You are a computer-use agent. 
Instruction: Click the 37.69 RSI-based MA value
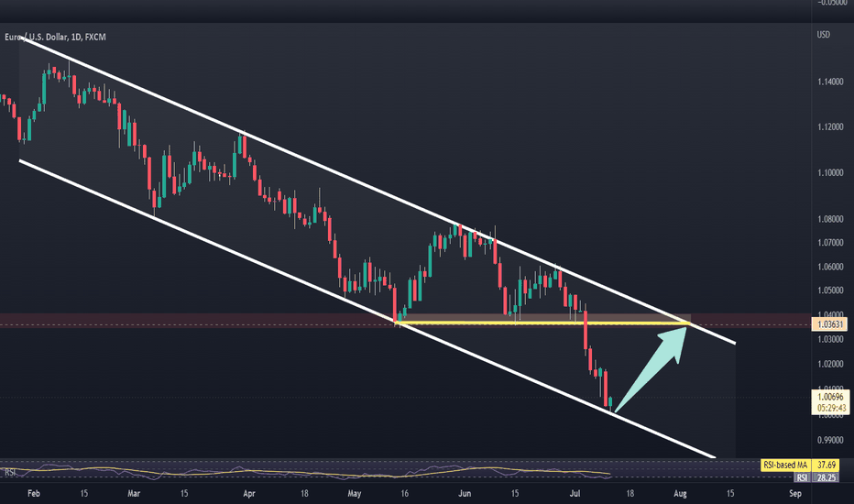[x=826, y=466]
